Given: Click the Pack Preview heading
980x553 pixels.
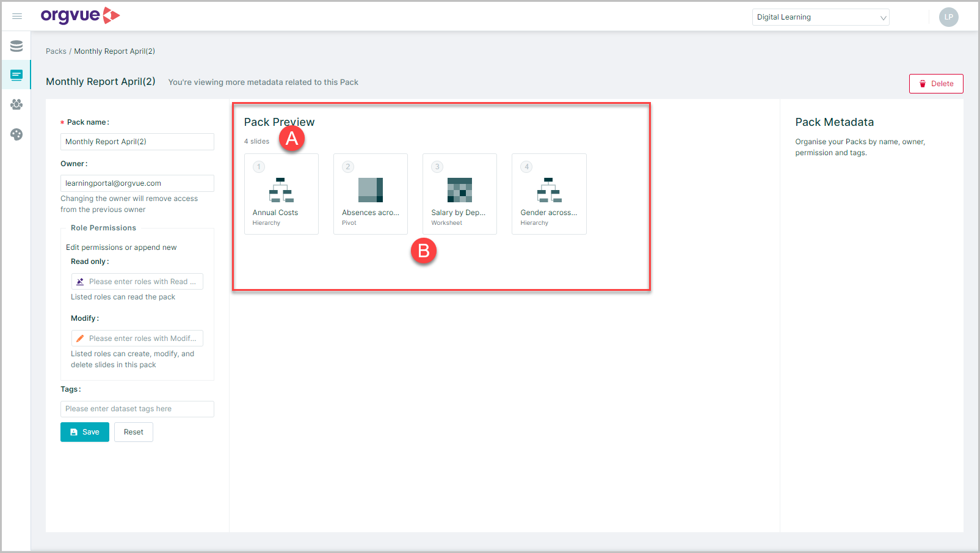Looking at the screenshot, I should tap(279, 122).
